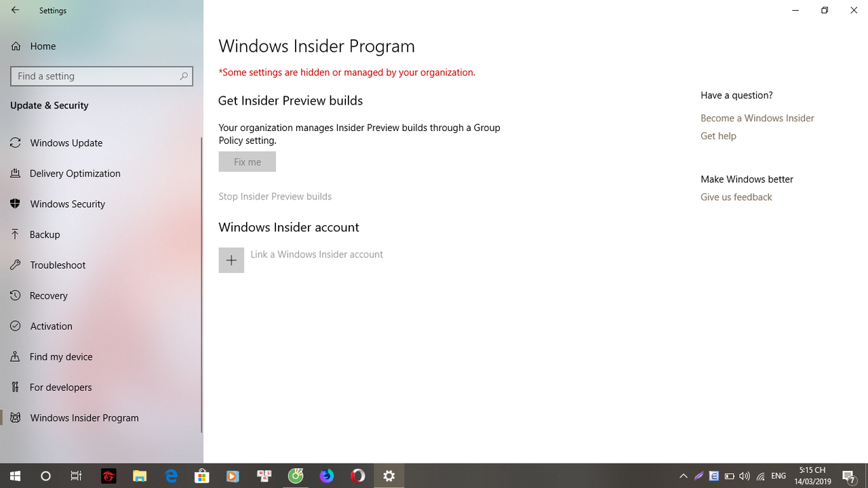Open Cortana circle on the taskbar
This screenshot has height=488, width=868.
point(46,476)
